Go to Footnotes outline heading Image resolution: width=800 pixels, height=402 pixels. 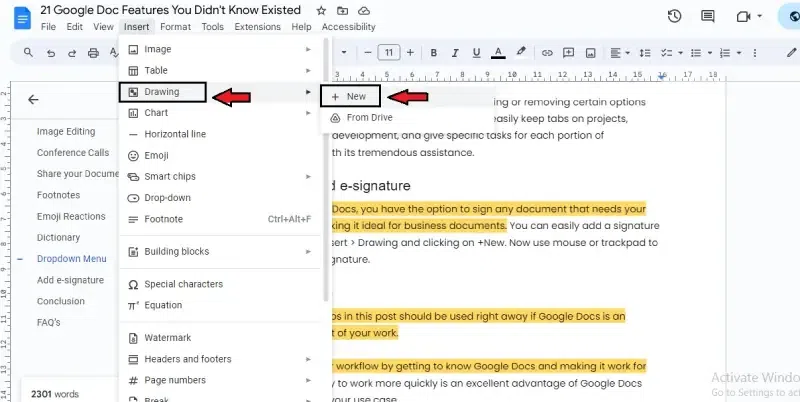tap(58, 195)
